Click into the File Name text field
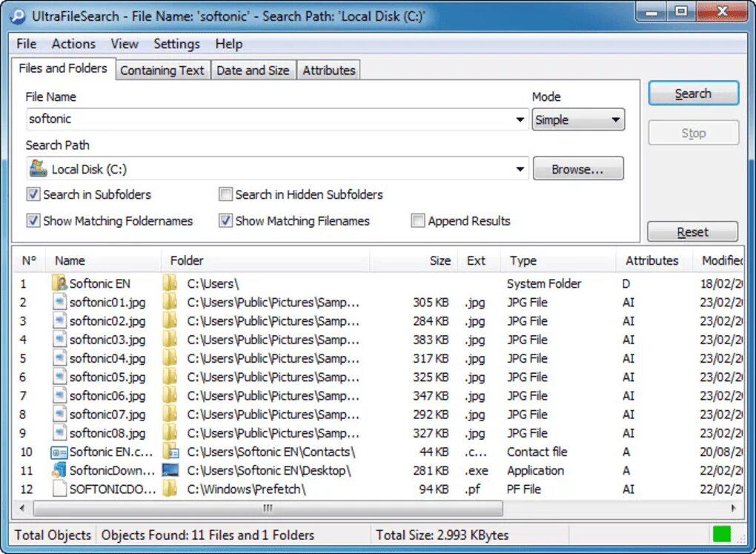 click(269, 119)
